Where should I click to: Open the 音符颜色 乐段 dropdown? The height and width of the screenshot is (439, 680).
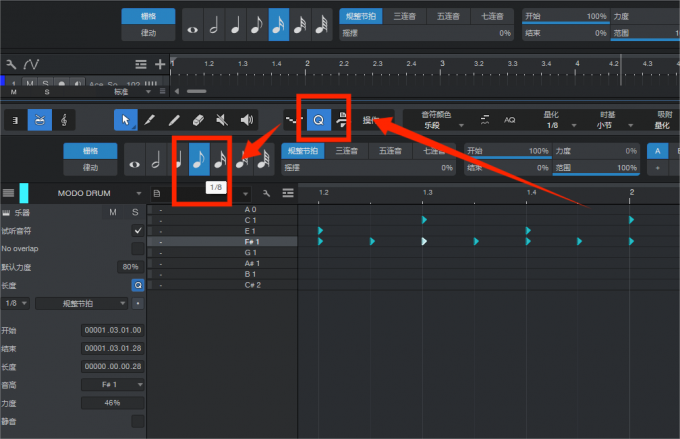pos(441,120)
